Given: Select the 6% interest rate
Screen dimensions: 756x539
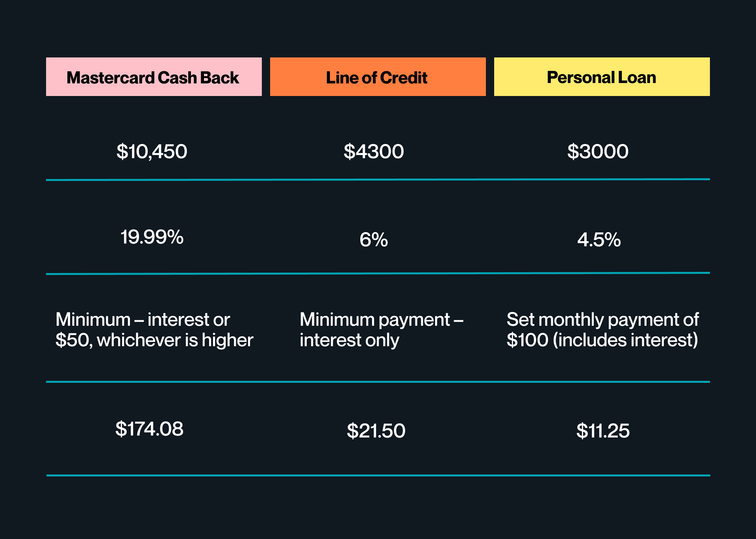Looking at the screenshot, I should (374, 240).
